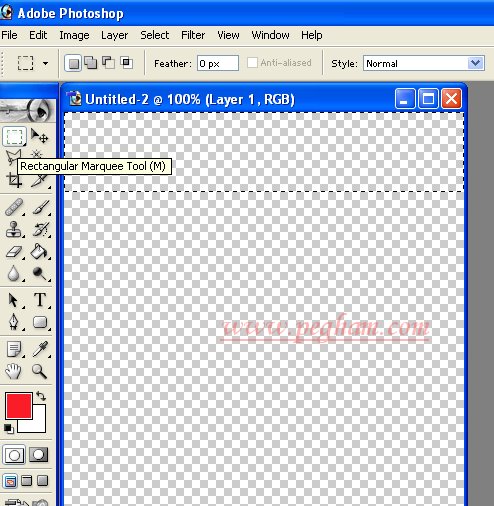Toggle the Anti-aliased checkbox
The image size is (494, 506).
pyautogui.click(x=252, y=63)
